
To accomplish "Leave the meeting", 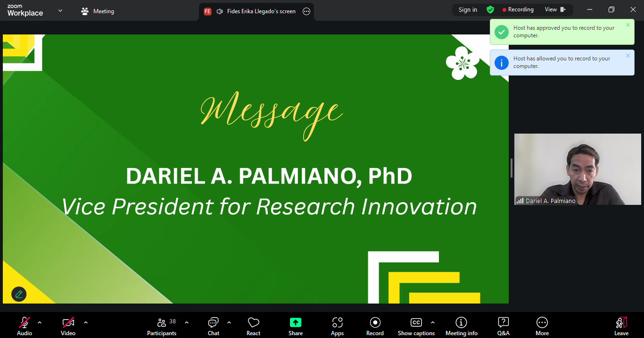I will tap(621, 326).
